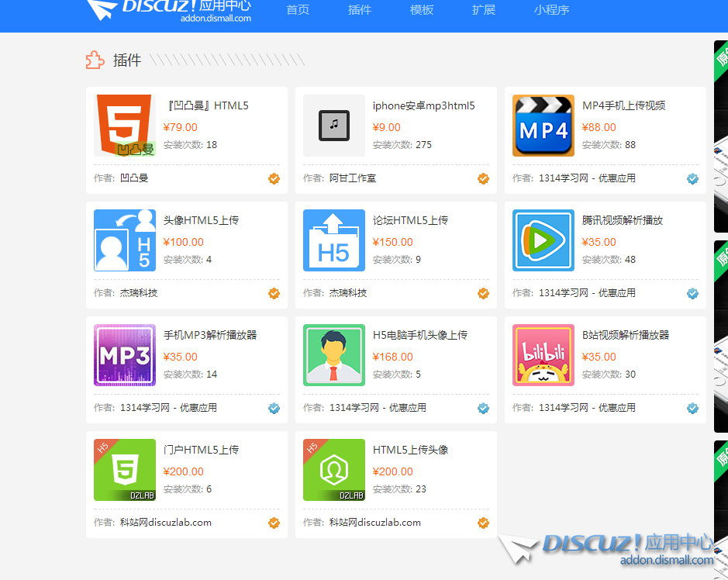
Task: Click the ¥79.00 price of 『凹凸曼』HTML5
Action: pyautogui.click(x=181, y=127)
